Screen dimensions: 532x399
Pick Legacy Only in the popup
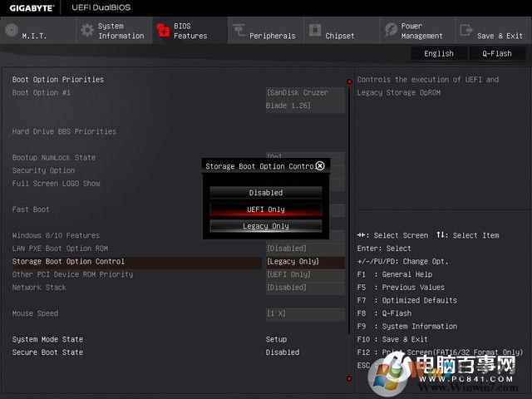pos(265,226)
